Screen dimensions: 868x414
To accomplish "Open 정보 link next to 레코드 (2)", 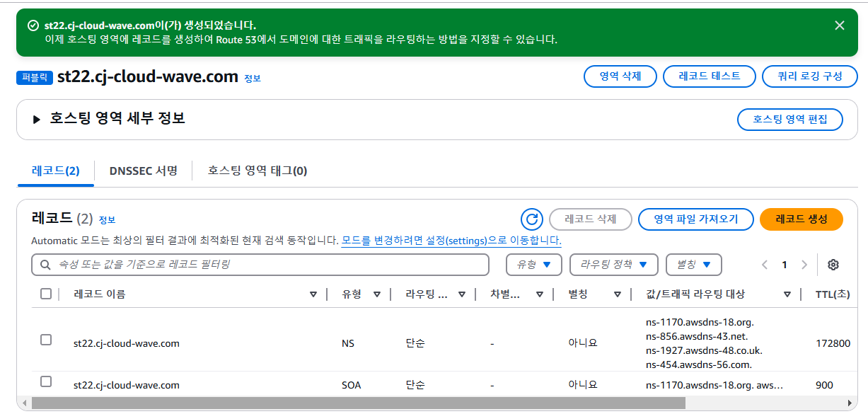I will pos(107,220).
